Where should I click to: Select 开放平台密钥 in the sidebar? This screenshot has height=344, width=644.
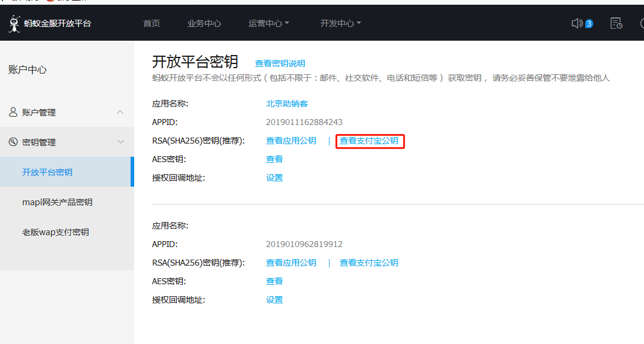(47, 172)
